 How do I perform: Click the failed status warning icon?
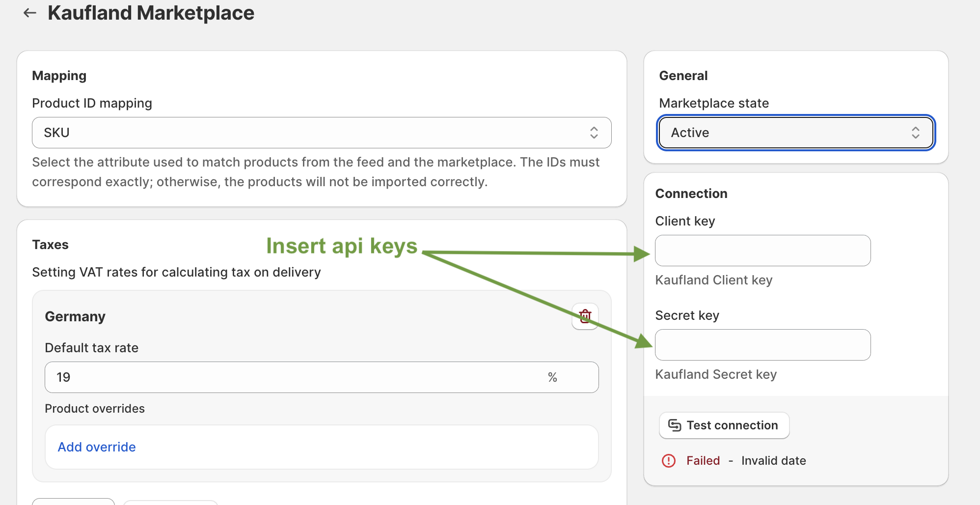point(669,461)
